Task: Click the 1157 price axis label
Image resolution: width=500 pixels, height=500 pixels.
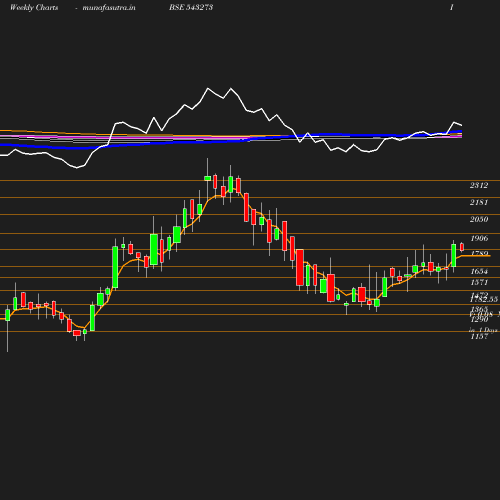Action: (x=479, y=337)
